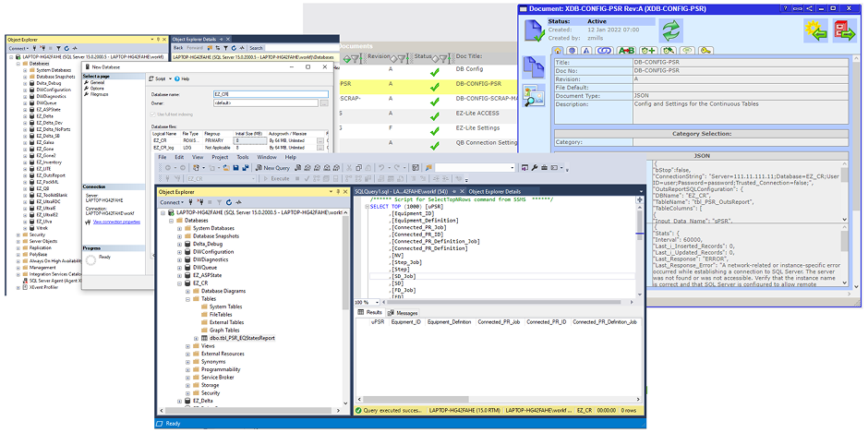Click the Save All icon in SSMS toolbar
The image size is (868, 433).
[246, 167]
